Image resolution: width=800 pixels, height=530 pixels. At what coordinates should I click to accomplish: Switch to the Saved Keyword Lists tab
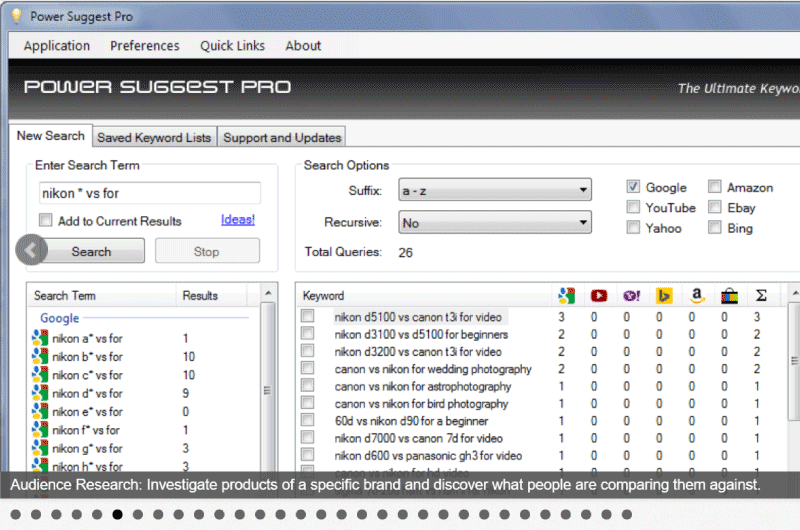[x=154, y=137]
